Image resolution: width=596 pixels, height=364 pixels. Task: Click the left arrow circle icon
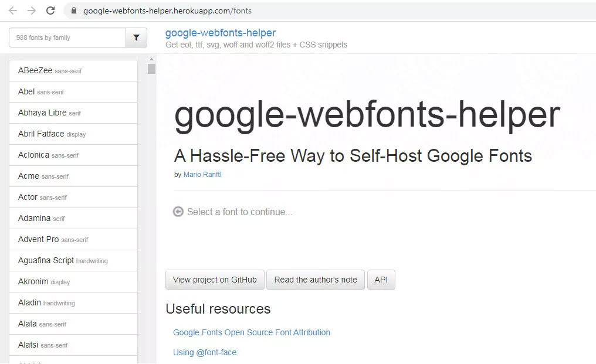[178, 212]
